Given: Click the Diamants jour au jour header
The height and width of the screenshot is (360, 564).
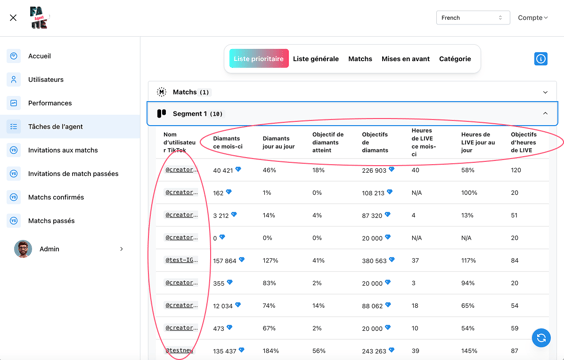Looking at the screenshot, I should click(x=279, y=142).
